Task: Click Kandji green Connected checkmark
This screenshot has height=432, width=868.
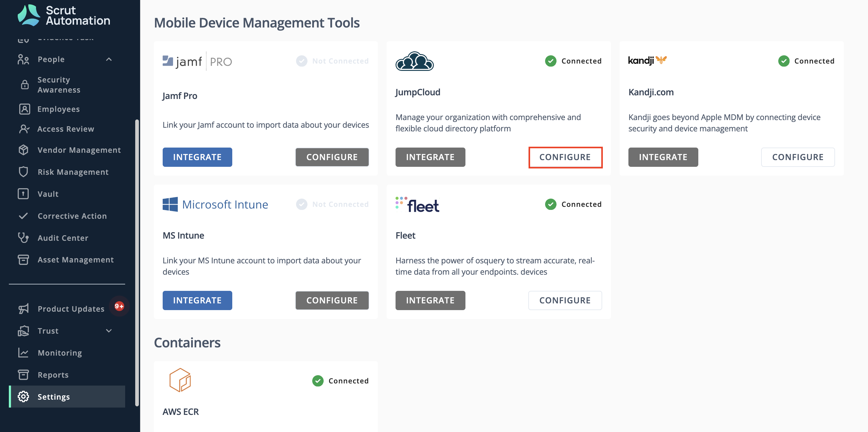Action: (x=784, y=61)
